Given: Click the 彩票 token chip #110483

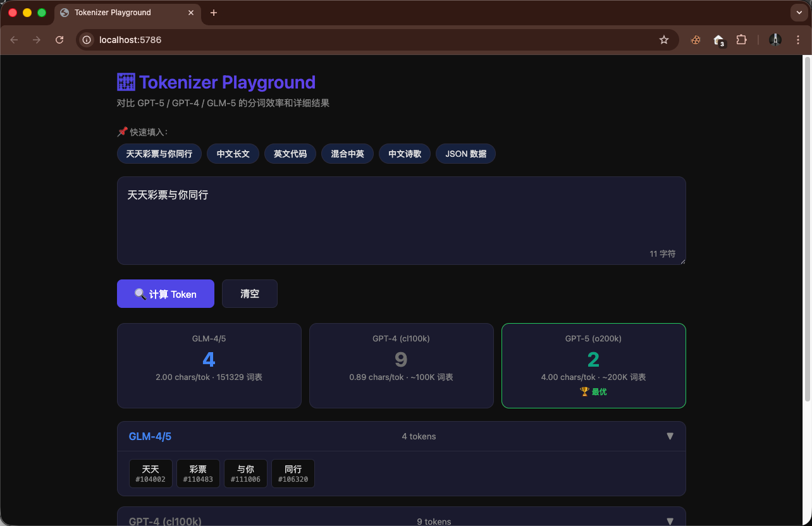Looking at the screenshot, I should [198, 474].
